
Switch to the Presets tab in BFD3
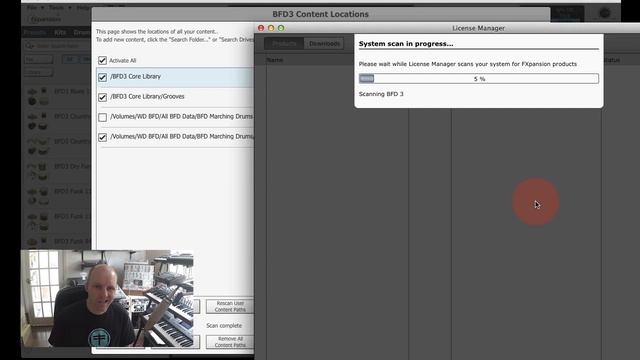[35, 32]
